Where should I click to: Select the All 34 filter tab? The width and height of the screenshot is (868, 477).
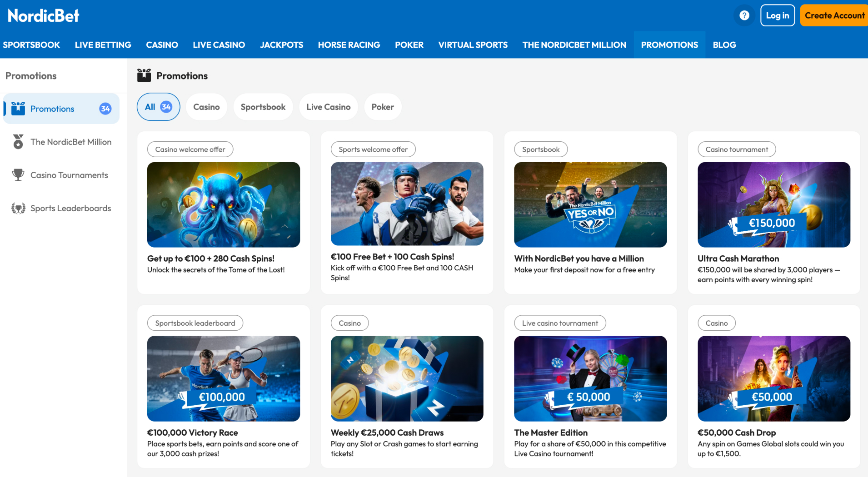coord(159,107)
